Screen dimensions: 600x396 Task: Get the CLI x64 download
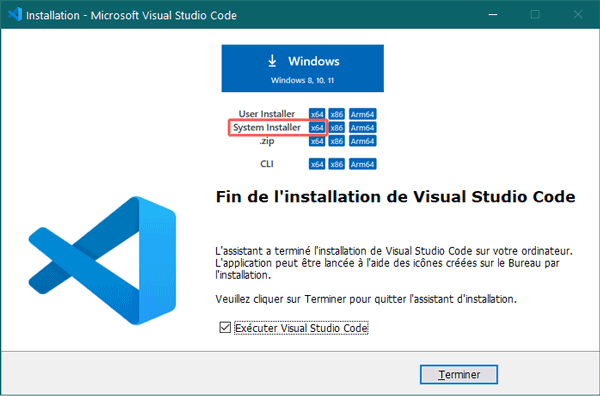tap(317, 164)
